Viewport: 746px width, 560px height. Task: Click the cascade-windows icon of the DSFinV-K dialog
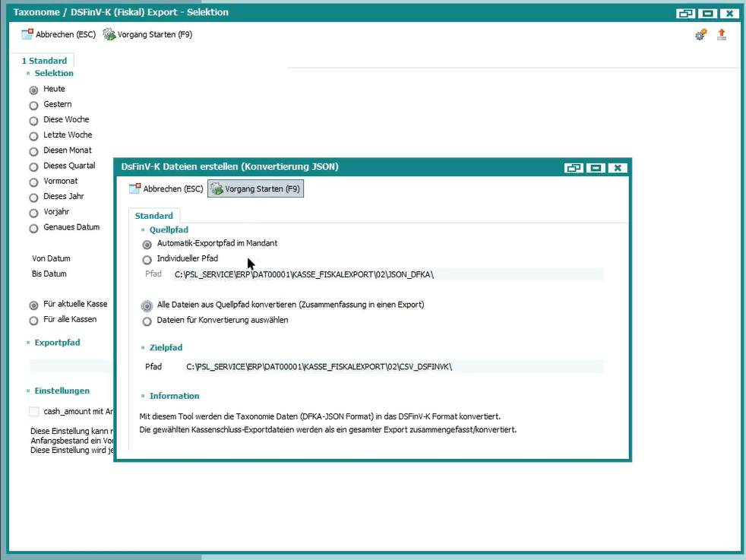click(x=574, y=168)
